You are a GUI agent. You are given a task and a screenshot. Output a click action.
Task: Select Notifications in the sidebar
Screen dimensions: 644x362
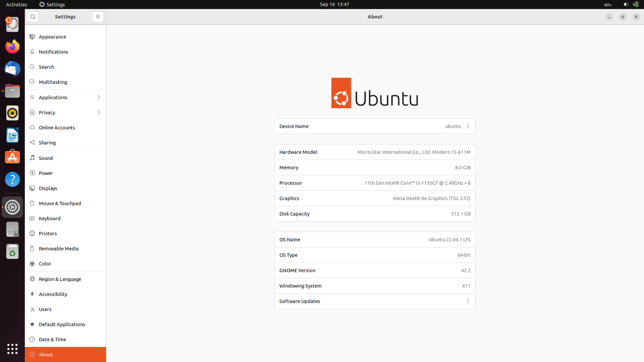point(65,52)
